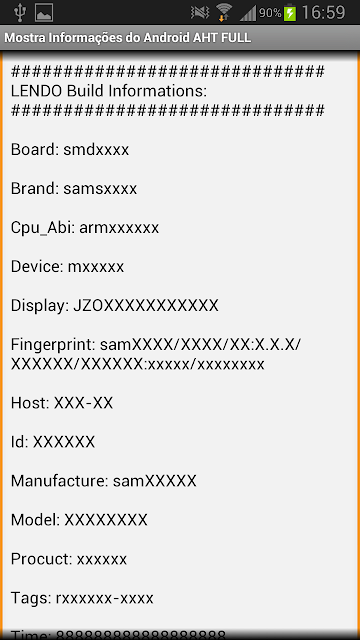The image size is (360, 640).
Task: Tap the USB connection status icon
Action: point(19,12)
